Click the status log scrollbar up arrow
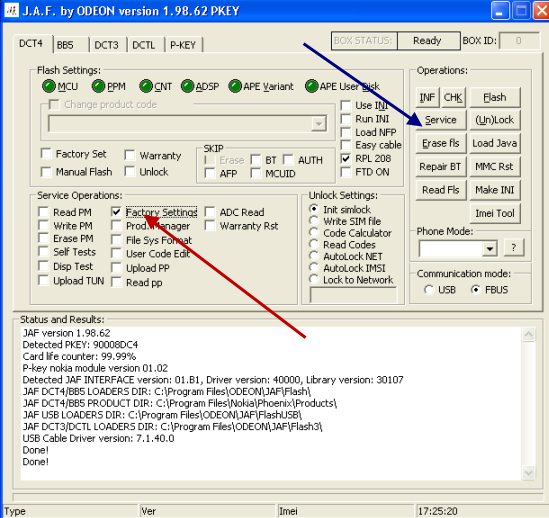 [529, 334]
